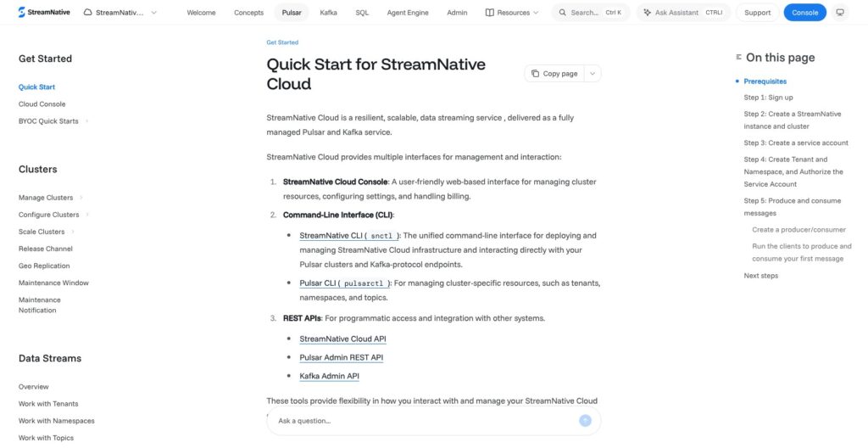Screen dimensions: 868x448
Task: Click the search magnifier icon
Action: (563, 12)
